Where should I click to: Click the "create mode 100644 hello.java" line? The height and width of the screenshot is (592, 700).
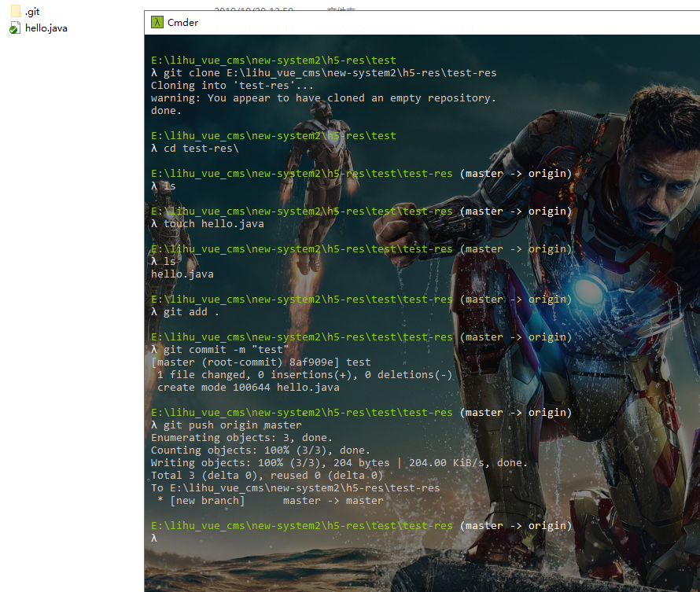click(249, 388)
